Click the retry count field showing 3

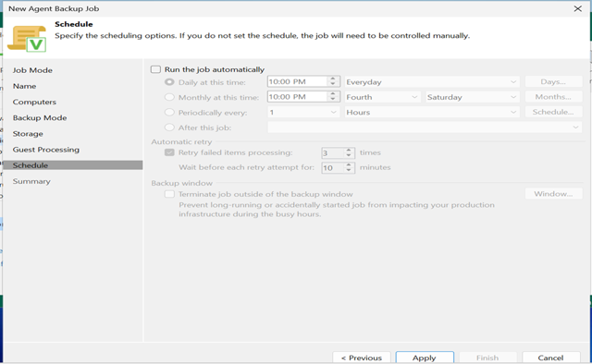pyautogui.click(x=332, y=152)
